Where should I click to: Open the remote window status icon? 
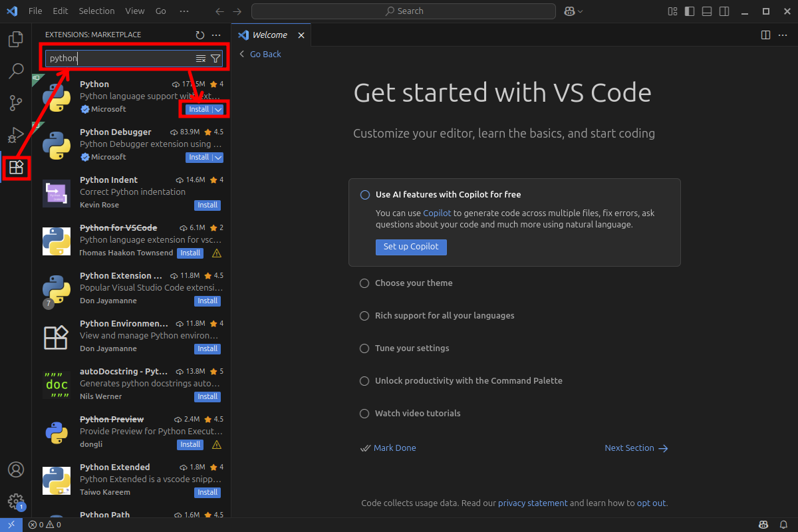pyautogui.click(x=11, y=525)
